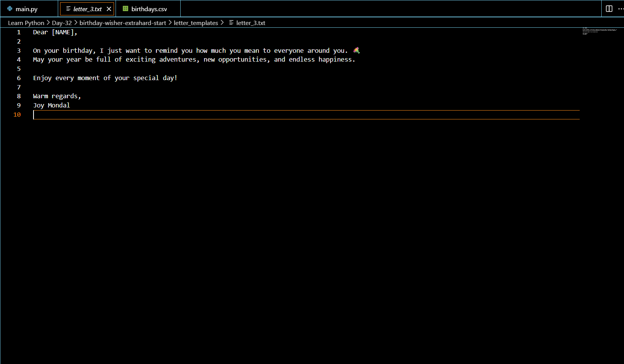This screenshot has height=364, width=624.
Task: Switch to the birthdays.csv tab
Action: click(149, 9)
